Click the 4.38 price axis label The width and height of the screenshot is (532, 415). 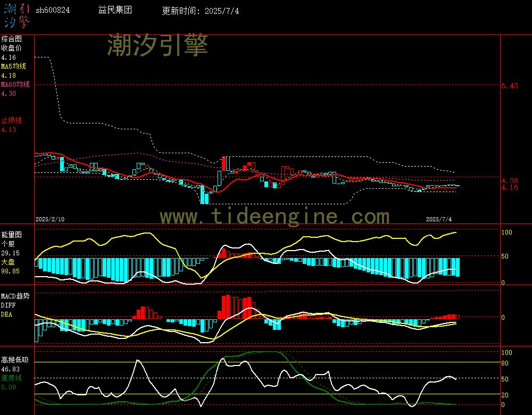pyautogui.click(x=510, y=180)
